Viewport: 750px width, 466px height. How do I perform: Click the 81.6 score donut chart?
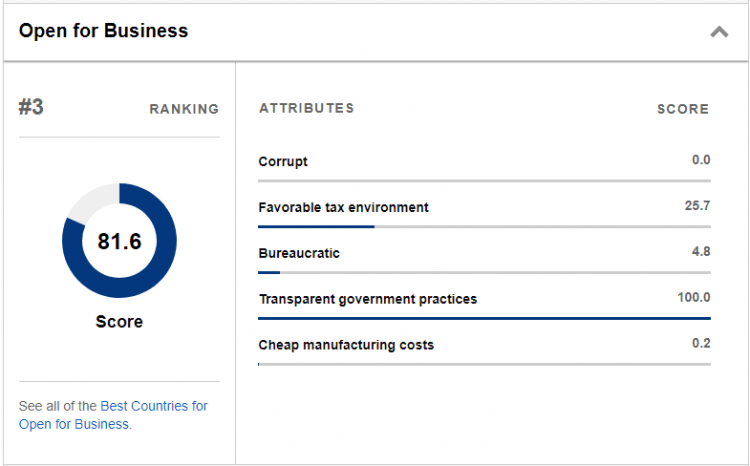119,241
